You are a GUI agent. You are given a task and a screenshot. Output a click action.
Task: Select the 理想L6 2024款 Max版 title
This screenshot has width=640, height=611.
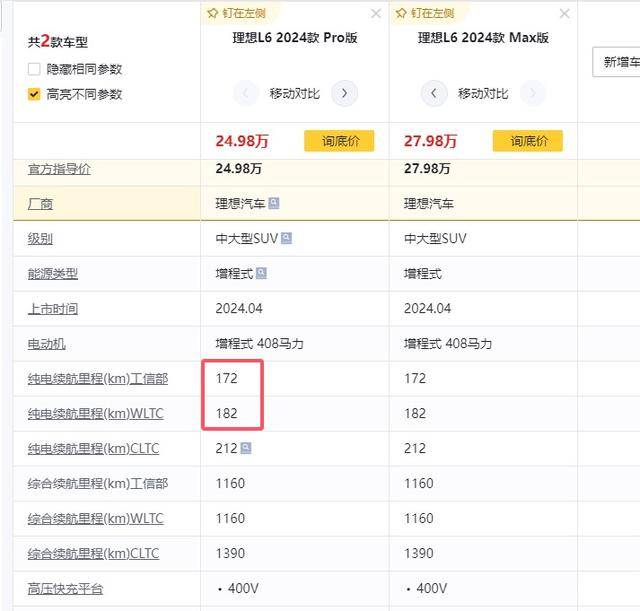483,38
